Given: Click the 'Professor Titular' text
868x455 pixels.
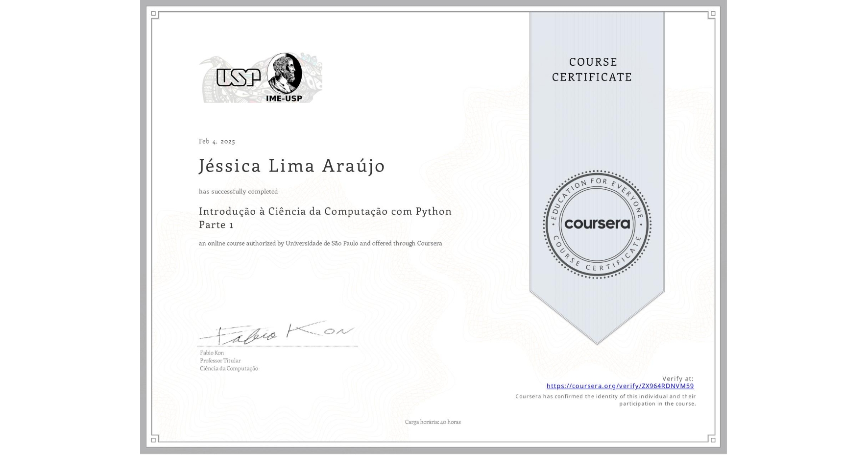Looking at the screenshot, I should tap(220, 361).
